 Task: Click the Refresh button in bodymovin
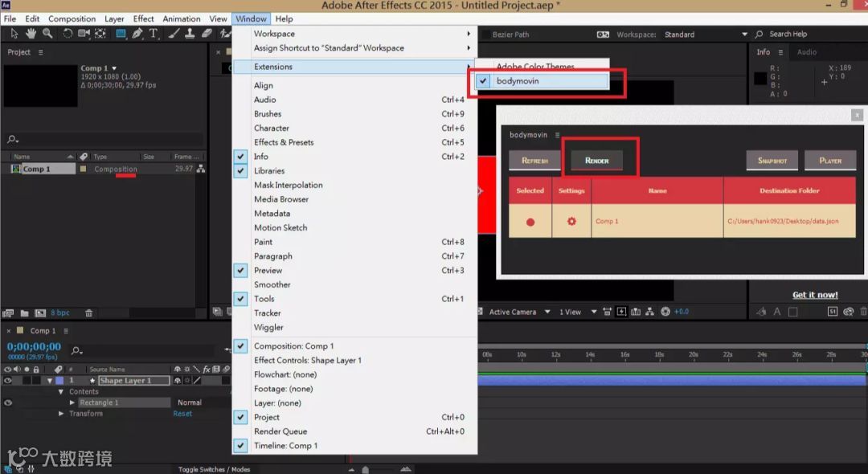click(534, 161)
